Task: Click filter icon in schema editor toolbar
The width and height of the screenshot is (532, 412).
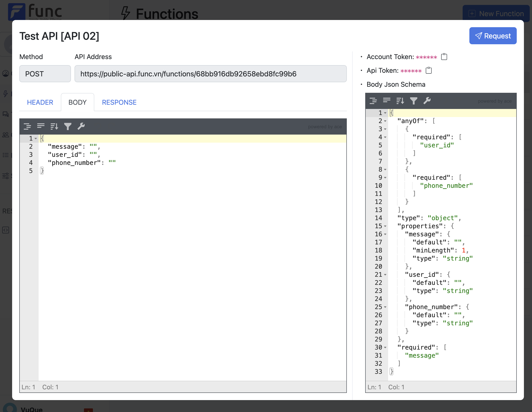Action: point(414,101)
